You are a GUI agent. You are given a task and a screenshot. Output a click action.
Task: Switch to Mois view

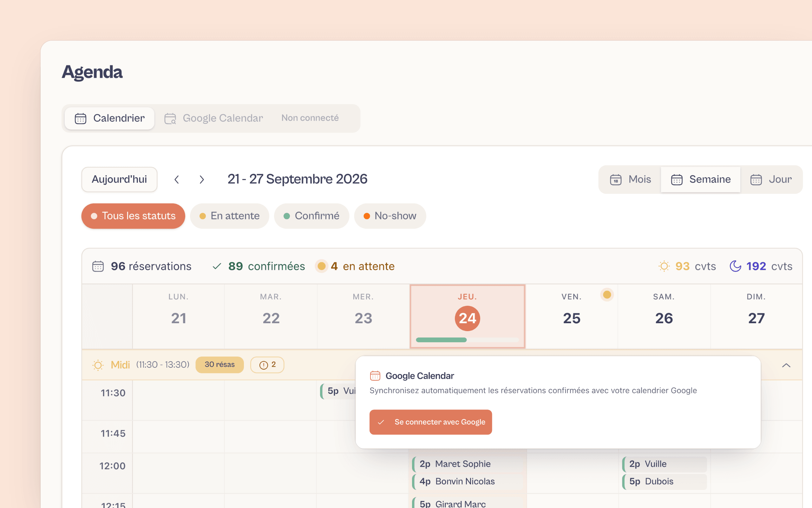click(x=630, y=179)
